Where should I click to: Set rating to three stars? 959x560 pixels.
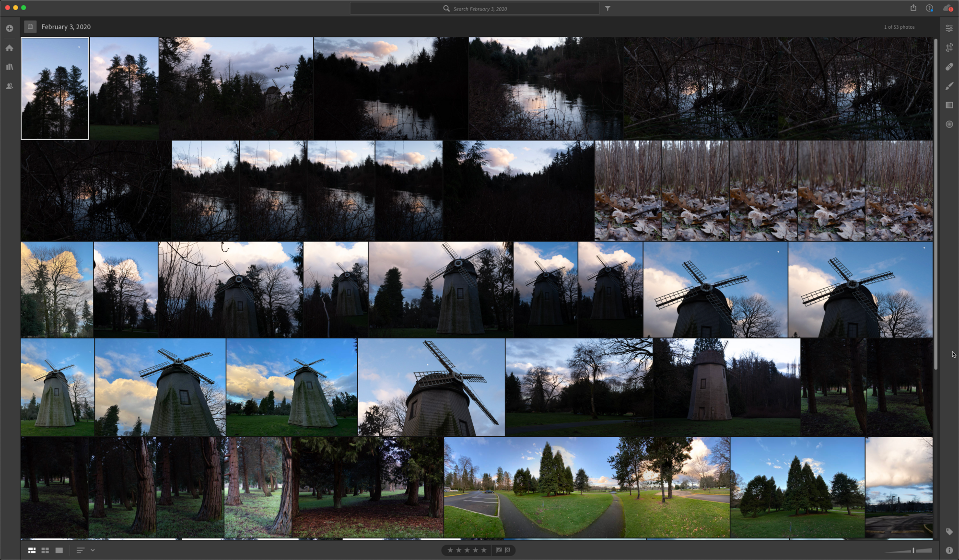click(467, 550)
